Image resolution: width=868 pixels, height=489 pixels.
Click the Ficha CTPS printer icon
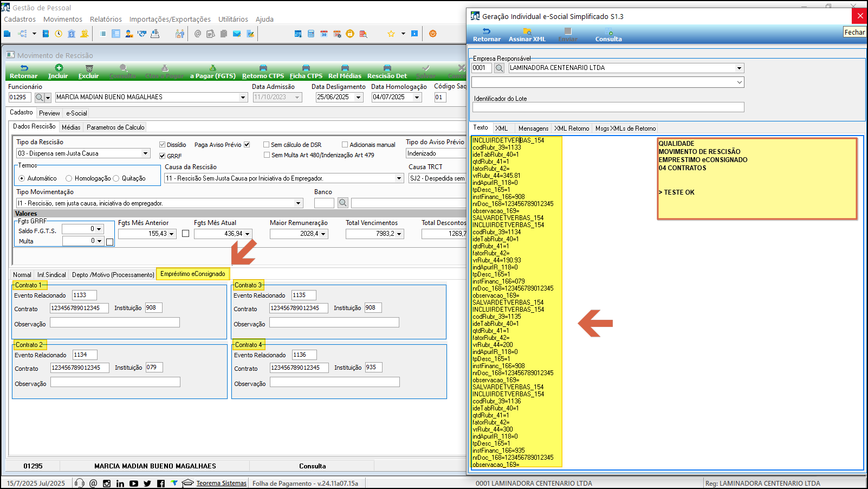pyautogui.click(x=306, y=68)
